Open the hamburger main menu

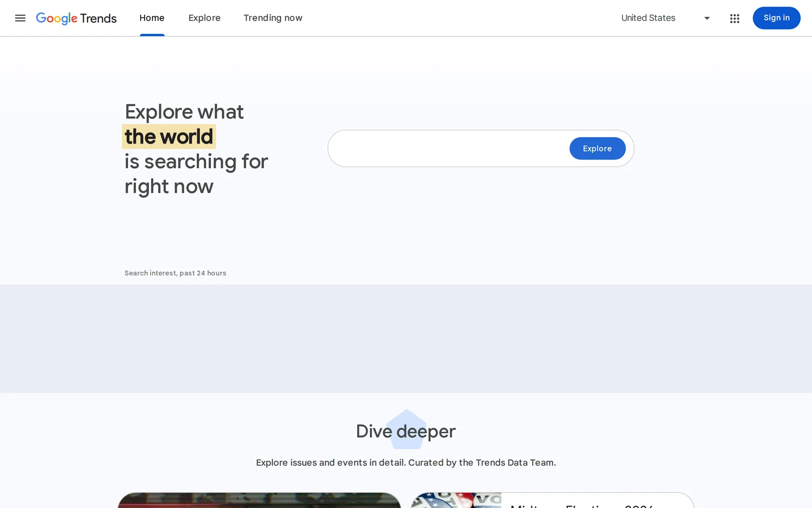coord(20,18)
